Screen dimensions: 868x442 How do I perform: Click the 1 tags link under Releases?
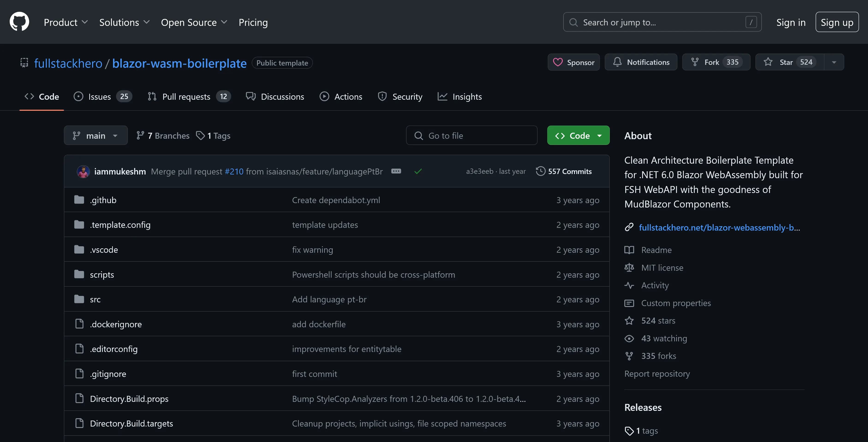pyautogui.click(x=641, y=430)
